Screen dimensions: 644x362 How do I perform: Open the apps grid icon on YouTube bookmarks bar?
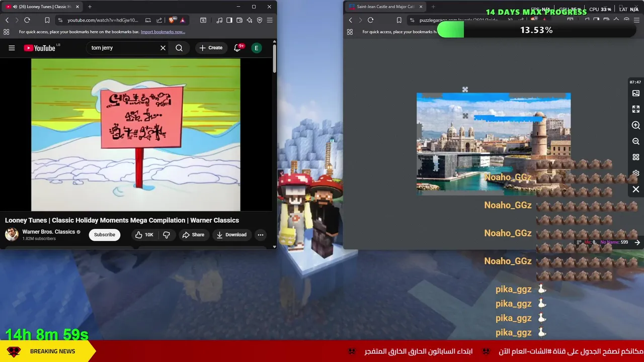(6, 32)
